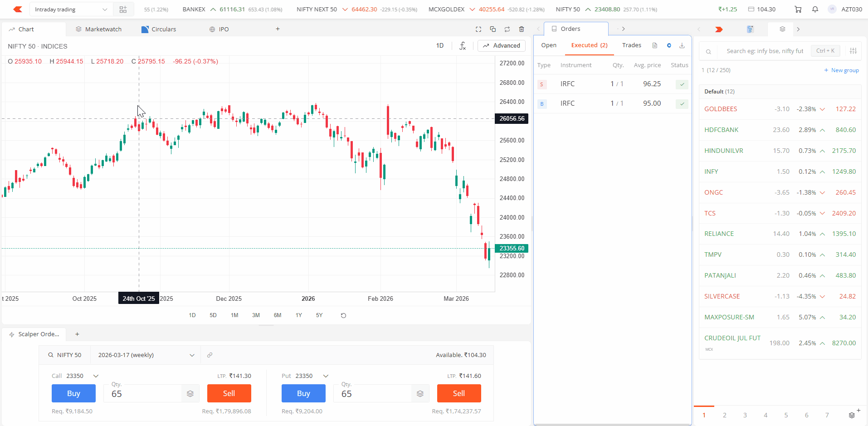Screen dimensions: 868x426
Task: Click the watchlist search input field
Action: pos(765,51)
